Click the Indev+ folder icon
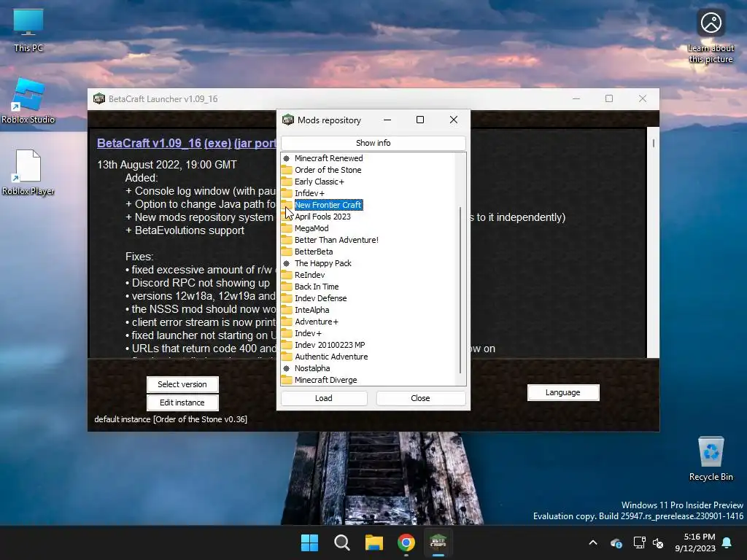The width and height of the screenshot is (747, 560). pyautogui.click(x=286, y=333)
